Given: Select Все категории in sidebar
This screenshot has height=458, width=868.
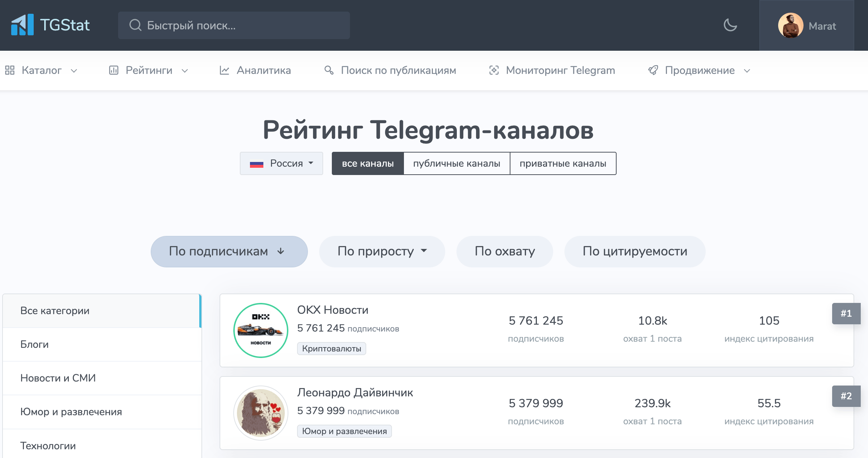Looking at the screenshot, I should 102,311.
